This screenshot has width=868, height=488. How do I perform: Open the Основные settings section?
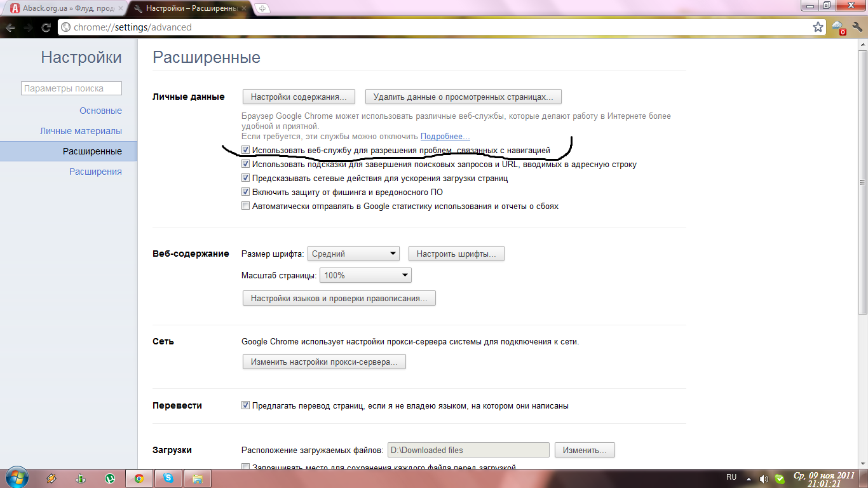[x=100, y=111]
